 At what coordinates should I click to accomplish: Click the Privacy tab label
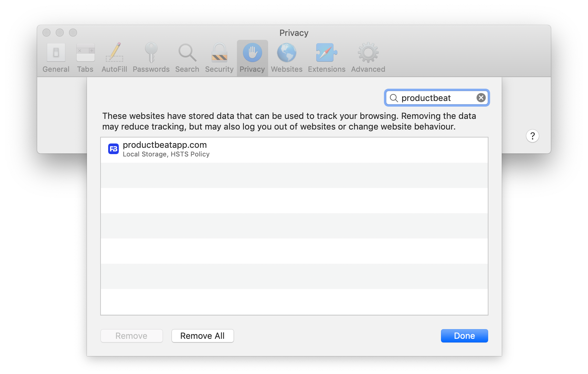click(x=252, y=69)
